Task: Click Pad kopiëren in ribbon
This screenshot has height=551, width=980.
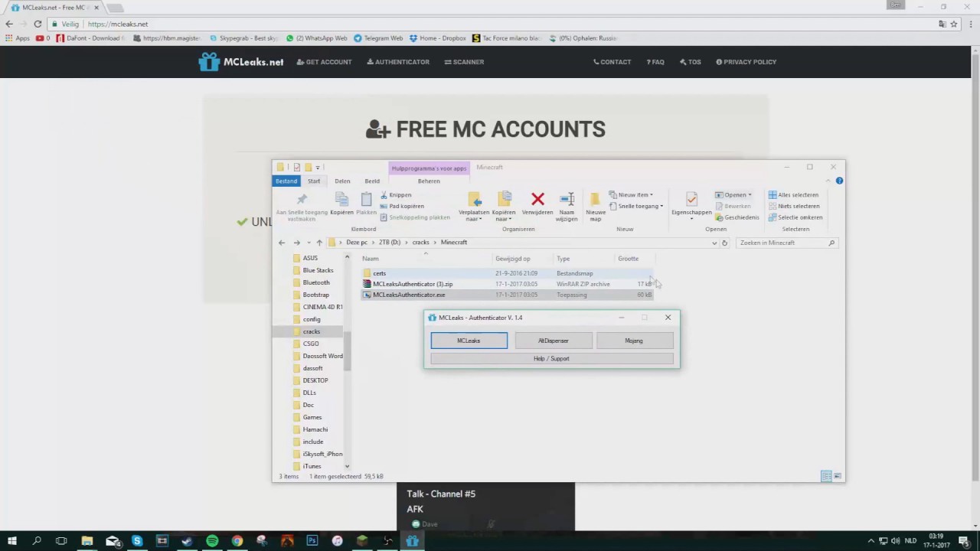Action: click(x=401, y=206)
